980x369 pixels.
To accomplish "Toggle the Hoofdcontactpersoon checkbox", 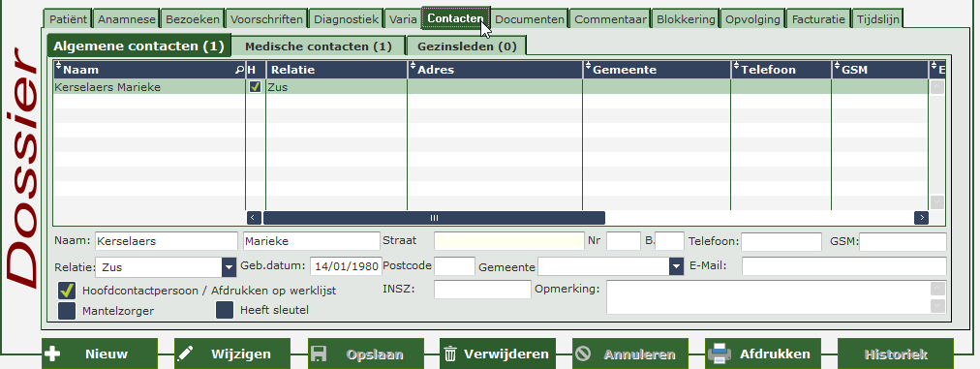I will 67,291.
